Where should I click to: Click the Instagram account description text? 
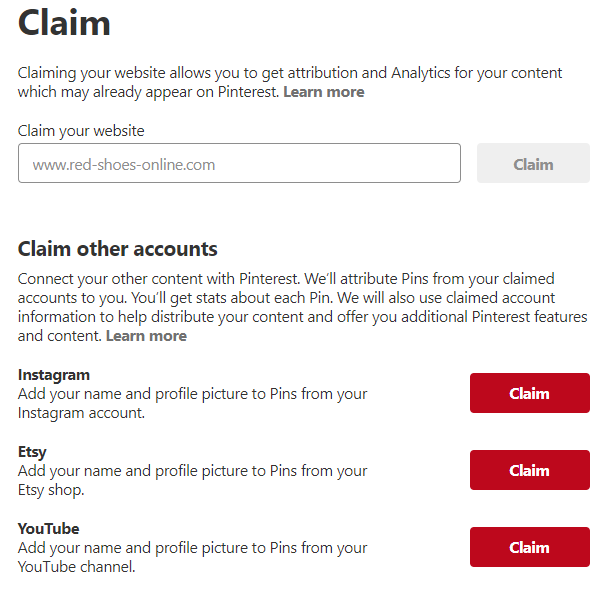point(192,403)
